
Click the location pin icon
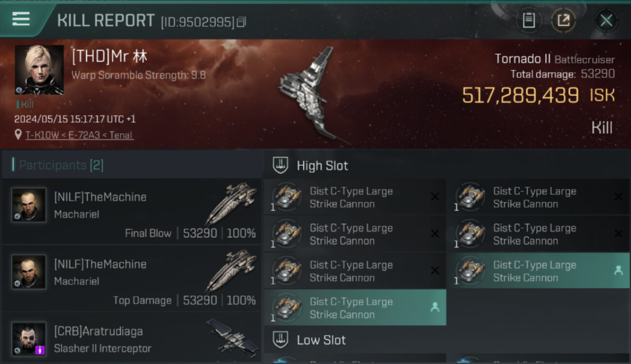click(x=18, y=134)
